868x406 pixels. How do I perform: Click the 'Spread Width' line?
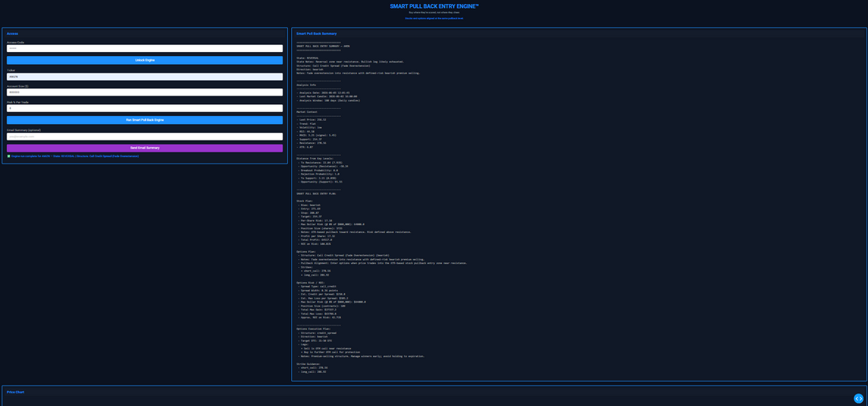click(x=320, y=290)
